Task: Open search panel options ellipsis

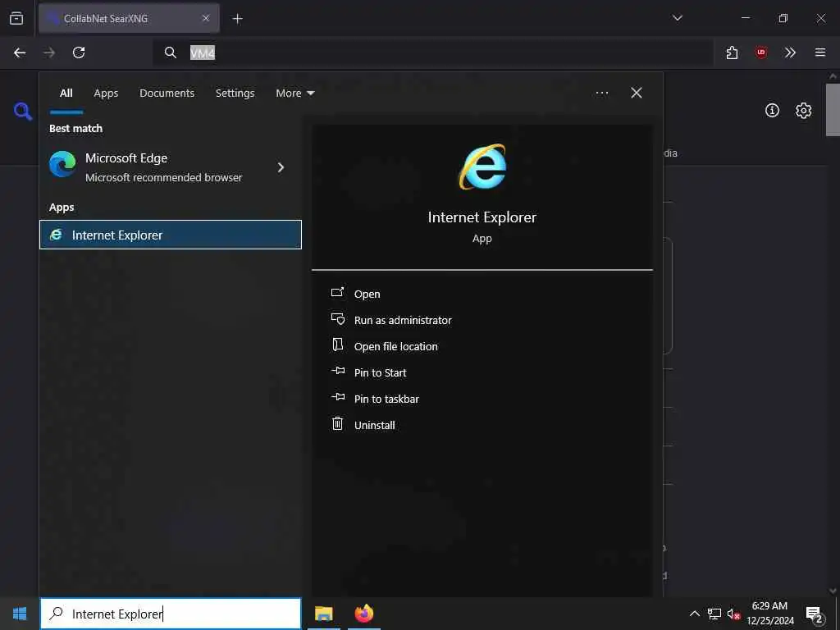Action: [601, 94]
